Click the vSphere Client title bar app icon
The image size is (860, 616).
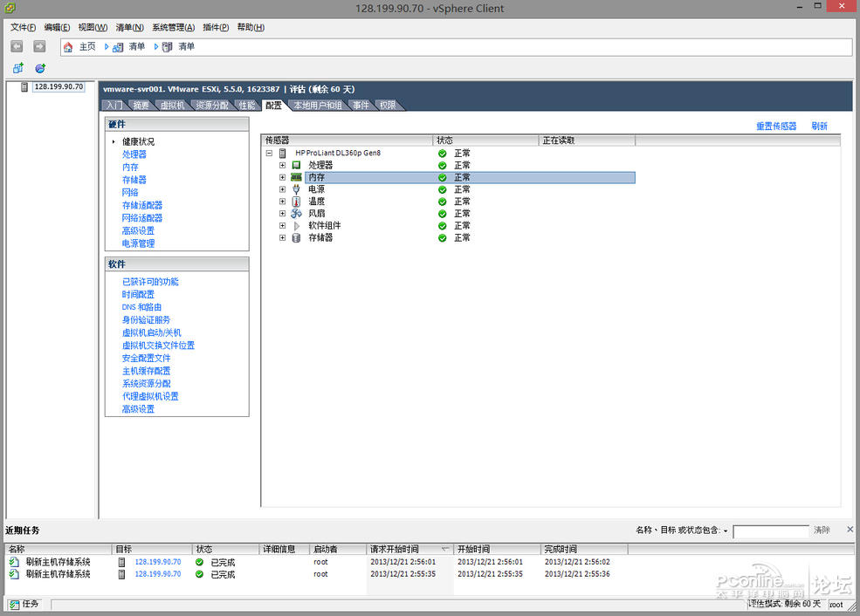[10, 8]
